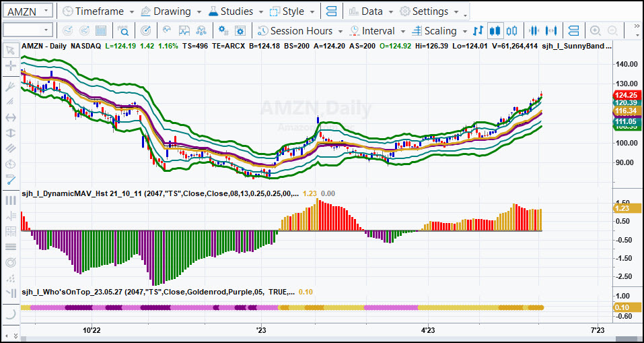
Task: Click the three horizontal lines sidebar icon
Action: point(10,247)
